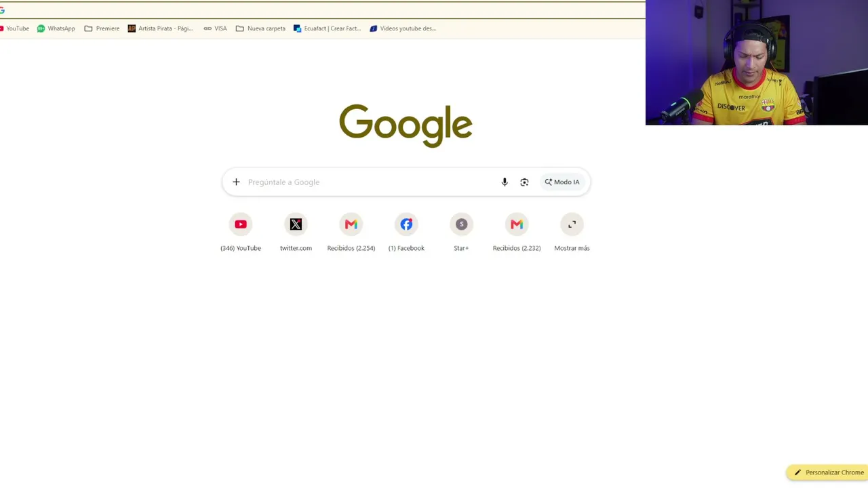Image resolution: width=868 pixels, height=488 pixels.
Task: Start voice search with the microphone icon
Action: pos(505,182)
